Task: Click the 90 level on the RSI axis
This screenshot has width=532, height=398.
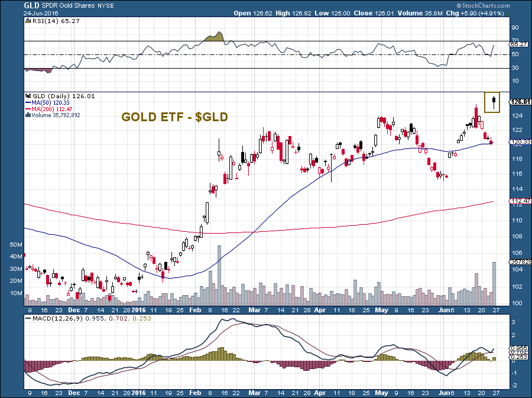Action: click(515, 28)
